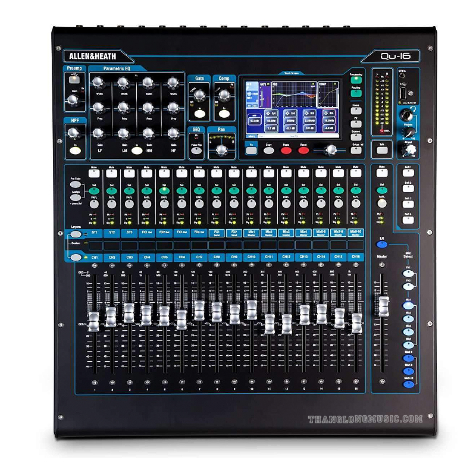
Task: Tap the Soft 2 key
Action: tap(408, 189)
